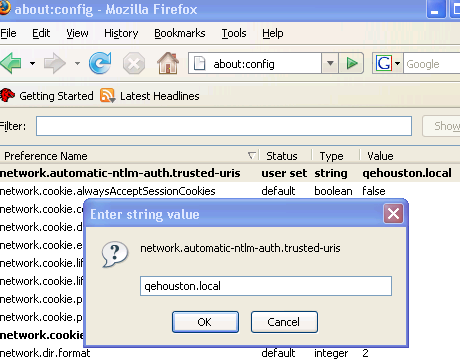Sort by the Preference Name column header
This screenshot has width=460, height=363.
click(129, 156)
